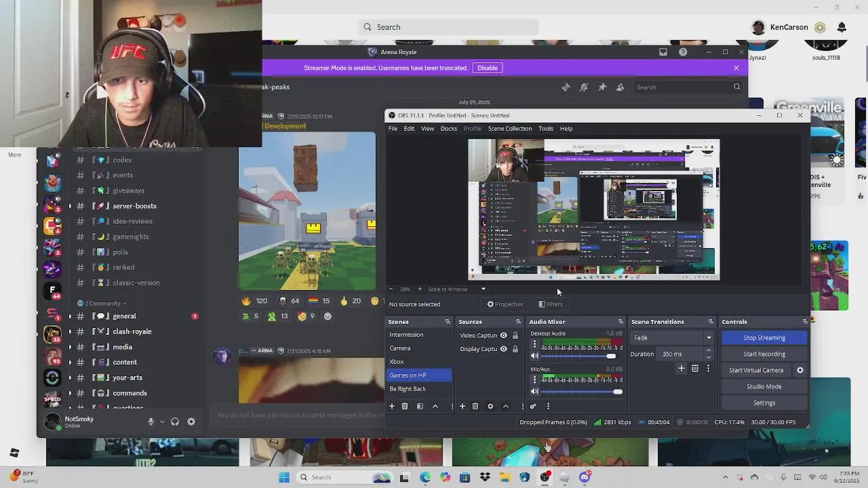Pop out the Audio Mixer dock
The height and width of the screenshot is (488, 868).
[x=620, y=322]
